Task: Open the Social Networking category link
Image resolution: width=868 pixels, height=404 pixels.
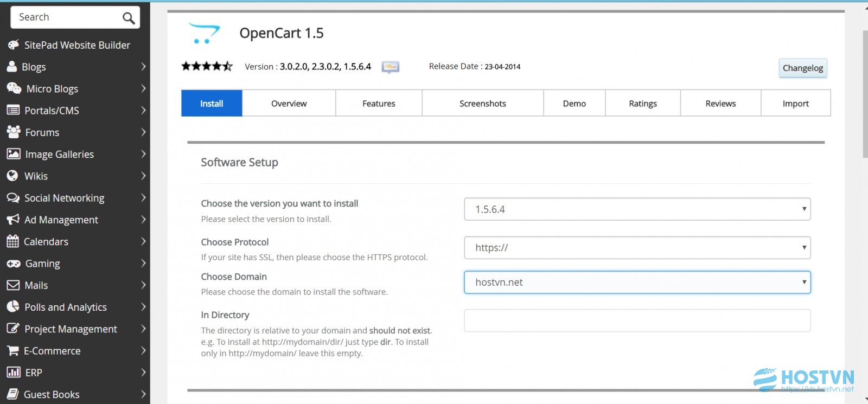Action: 65,198
